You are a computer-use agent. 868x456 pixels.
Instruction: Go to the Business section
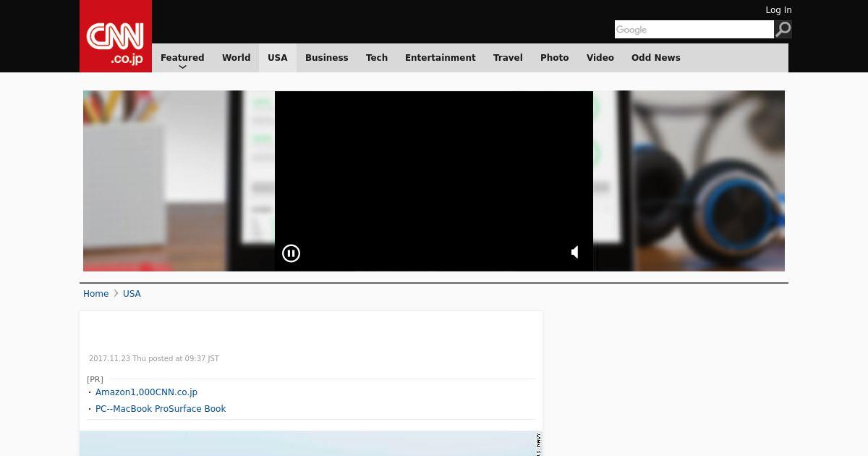click(327, 58)
